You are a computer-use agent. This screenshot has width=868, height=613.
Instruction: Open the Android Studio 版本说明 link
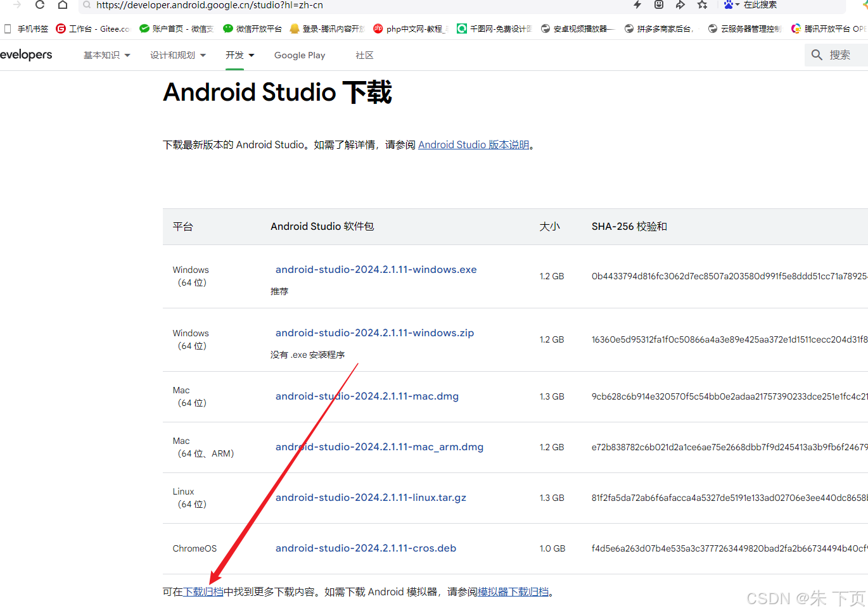coord(474,144)
